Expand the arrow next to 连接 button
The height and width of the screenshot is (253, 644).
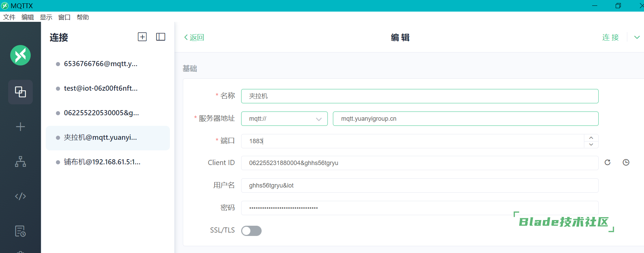coord(637,37)
